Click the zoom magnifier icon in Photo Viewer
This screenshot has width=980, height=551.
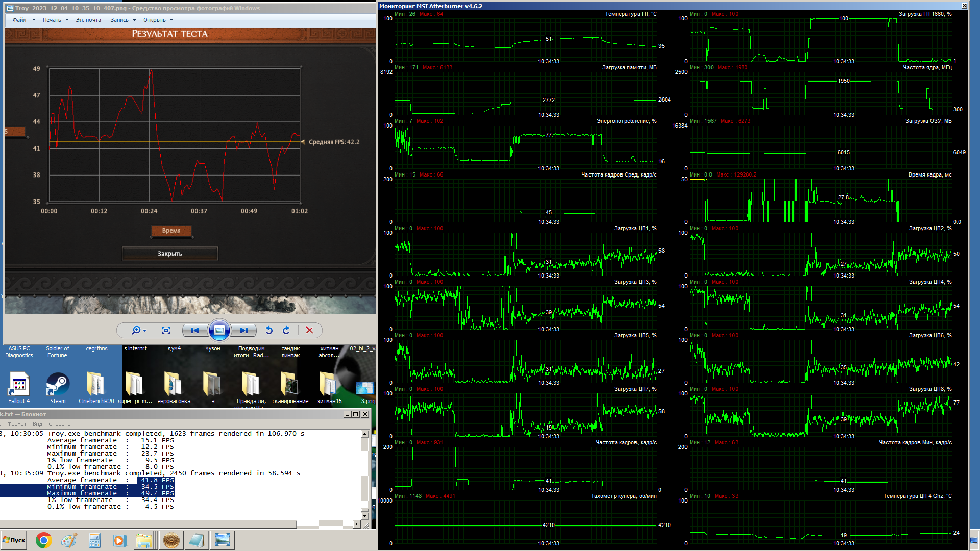136,331
